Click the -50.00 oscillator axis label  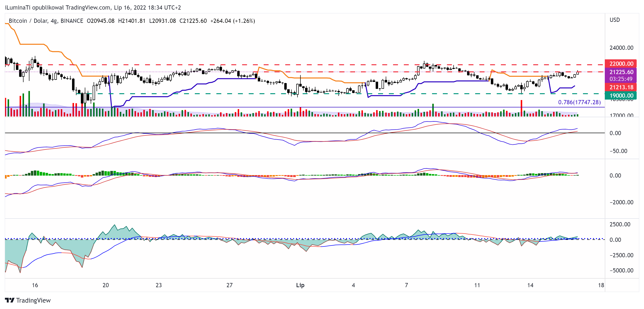click(x=618, y=151)
